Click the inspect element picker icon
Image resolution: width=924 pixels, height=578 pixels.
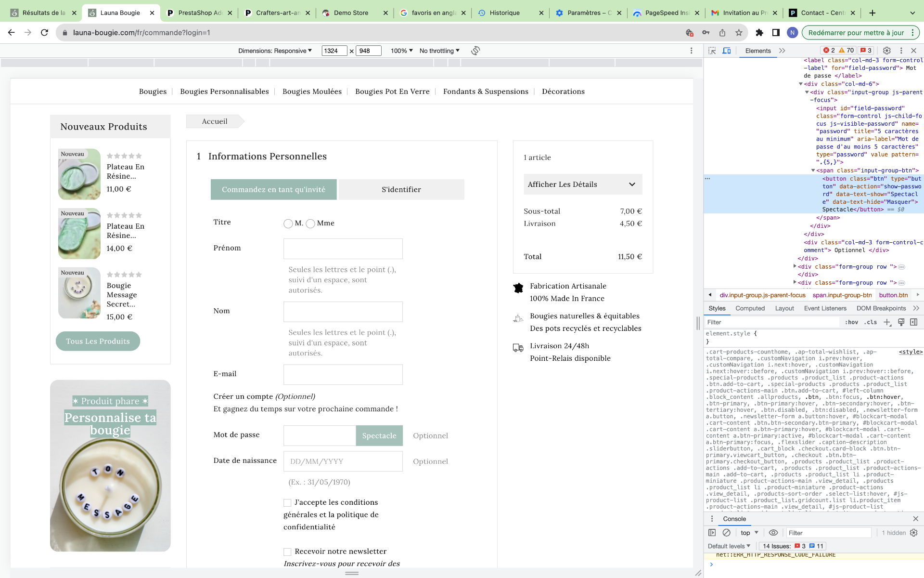pos(712,51)
